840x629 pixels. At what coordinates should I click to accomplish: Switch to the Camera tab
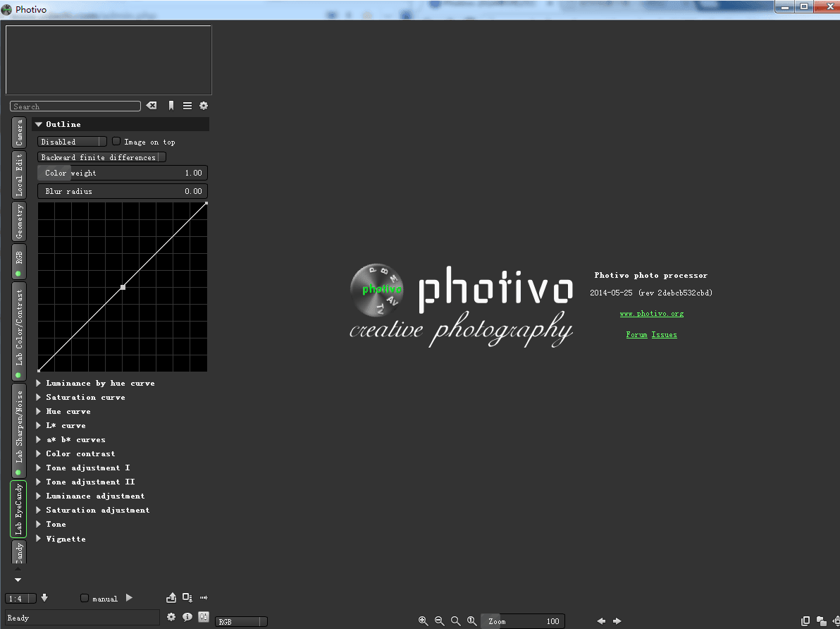coord(18,131)
